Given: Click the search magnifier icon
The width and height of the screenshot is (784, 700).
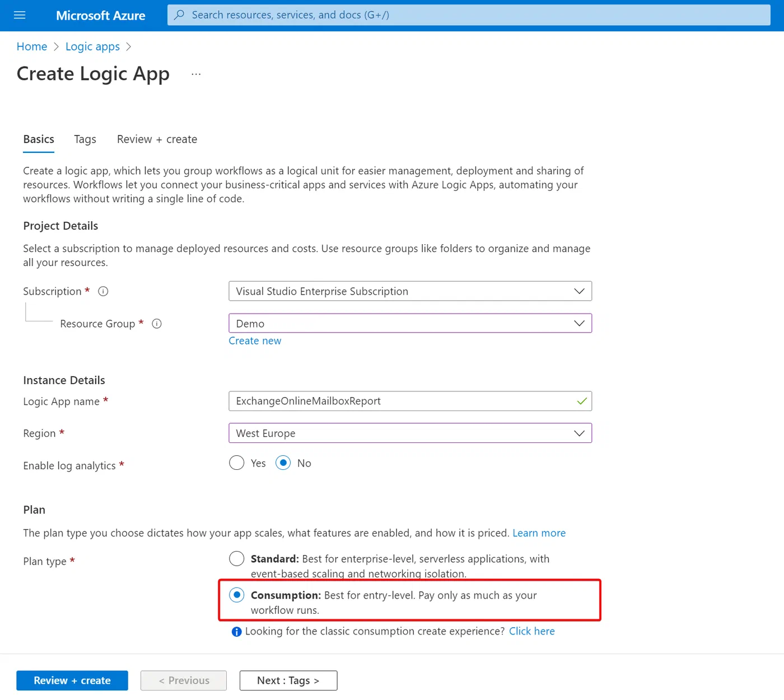Looking at the screenshot, I should pos(179,15).
